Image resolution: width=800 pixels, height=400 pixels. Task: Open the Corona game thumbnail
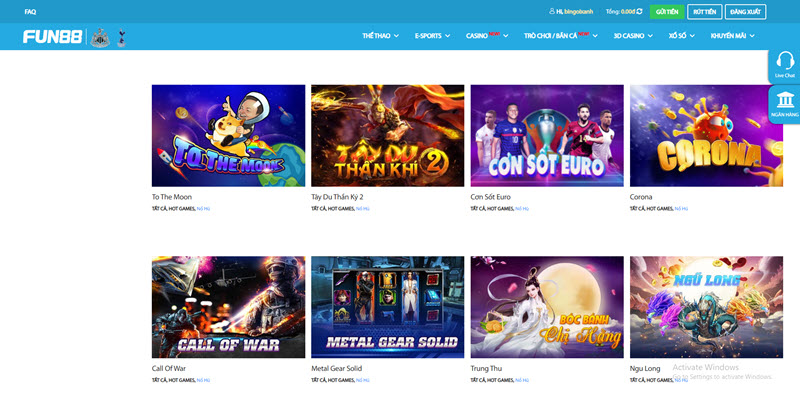click(707, 136)
